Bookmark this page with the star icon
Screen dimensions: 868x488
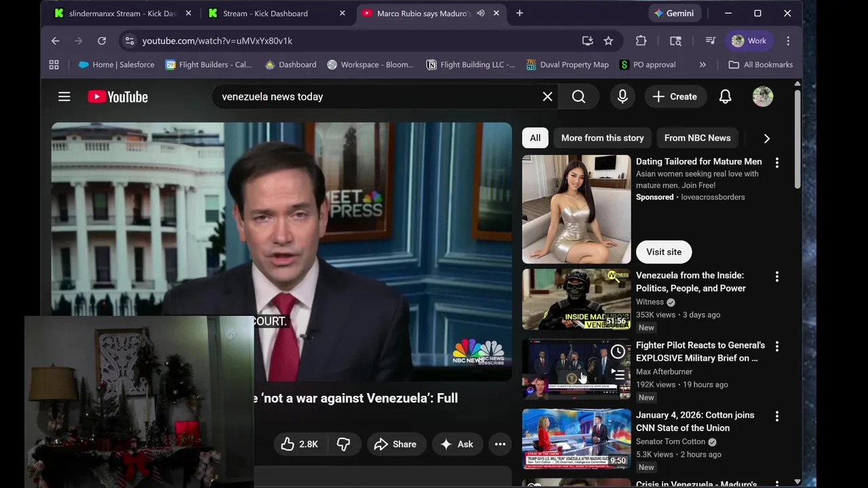pos(608,41)
